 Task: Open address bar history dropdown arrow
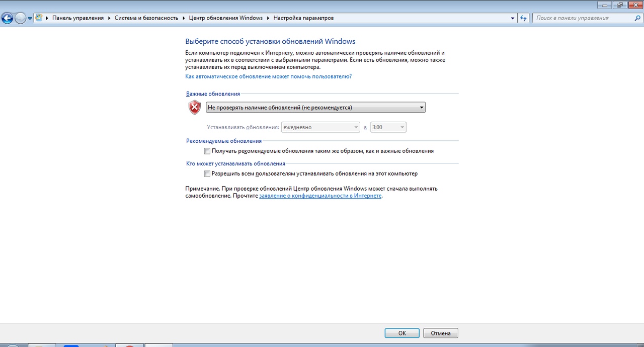(x=513, y=18)
